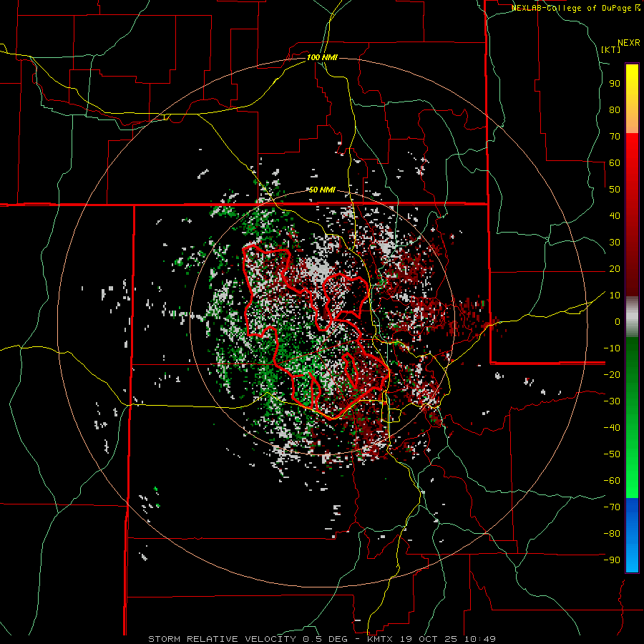Click the 10:49 scan time stamp
This screenshot has height=644, width=644.
tap(480, 639)
